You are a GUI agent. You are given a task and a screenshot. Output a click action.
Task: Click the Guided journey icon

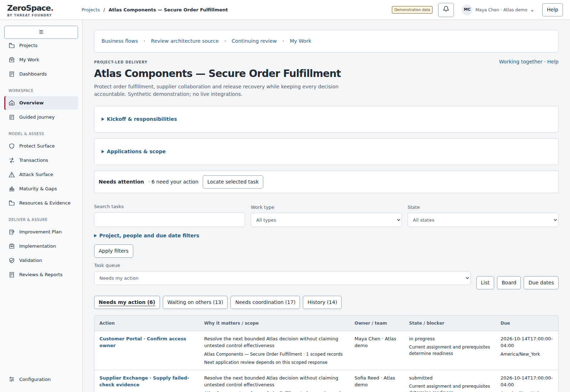pyautogui.click(x=12, y=117)
